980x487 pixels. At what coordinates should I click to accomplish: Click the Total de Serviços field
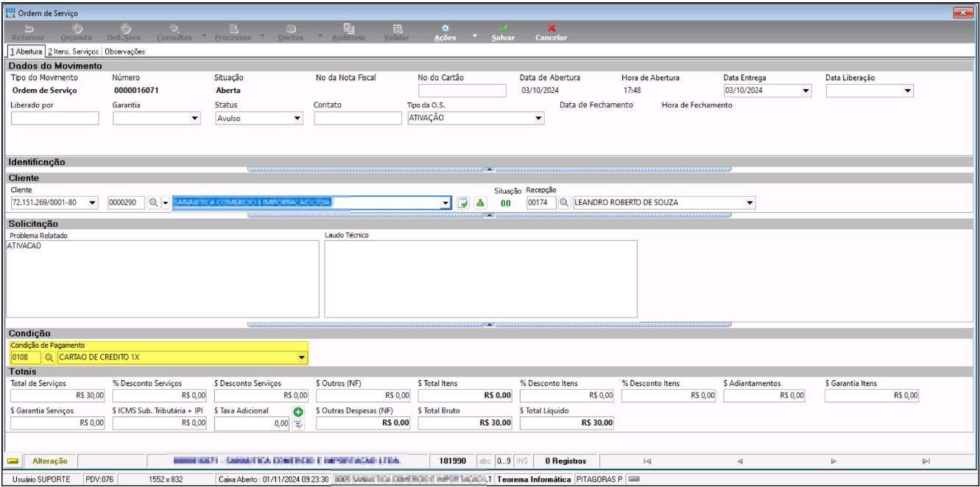58,396
